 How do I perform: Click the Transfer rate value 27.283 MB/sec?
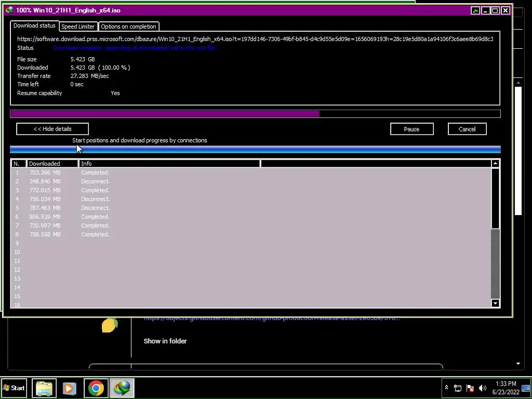tap(89, 76)
